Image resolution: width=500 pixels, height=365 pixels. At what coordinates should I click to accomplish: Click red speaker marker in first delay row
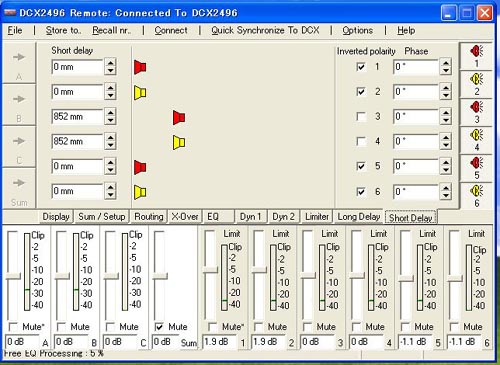(140, 67)
